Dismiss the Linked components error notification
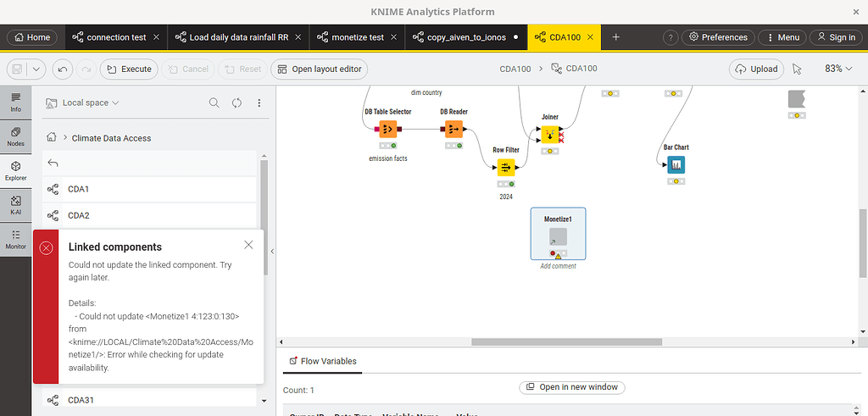Viewport: 868px width, 416px height. pos(248,245)
